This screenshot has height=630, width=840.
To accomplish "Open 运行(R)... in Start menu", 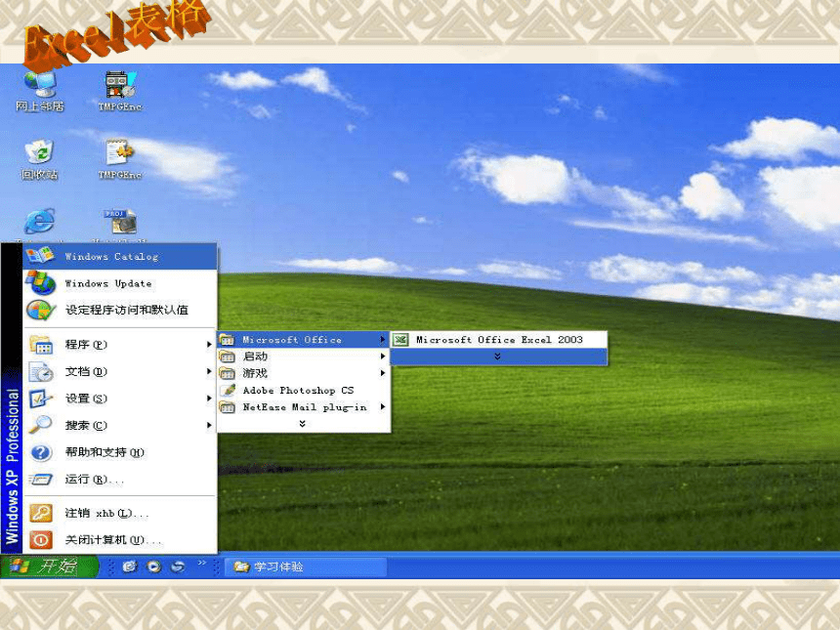I will 120,479.
